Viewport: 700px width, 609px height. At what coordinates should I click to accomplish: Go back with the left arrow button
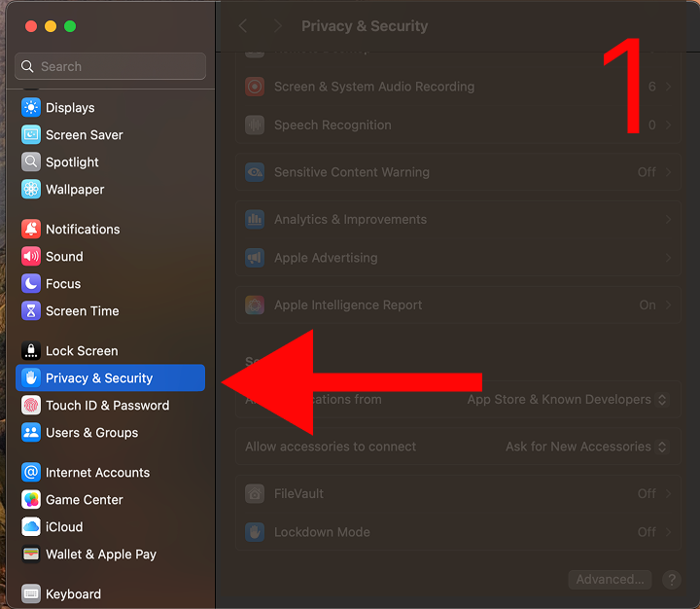pyautogui.click(x=243, y=26)
